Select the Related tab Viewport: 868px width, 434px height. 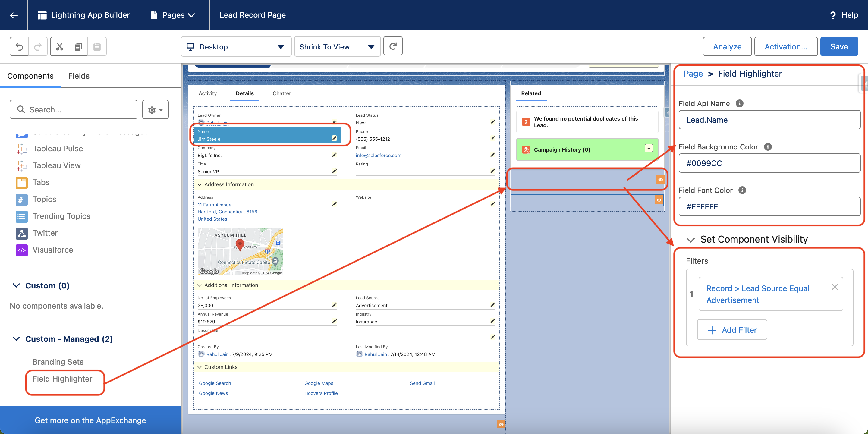(x=531, y=93)
